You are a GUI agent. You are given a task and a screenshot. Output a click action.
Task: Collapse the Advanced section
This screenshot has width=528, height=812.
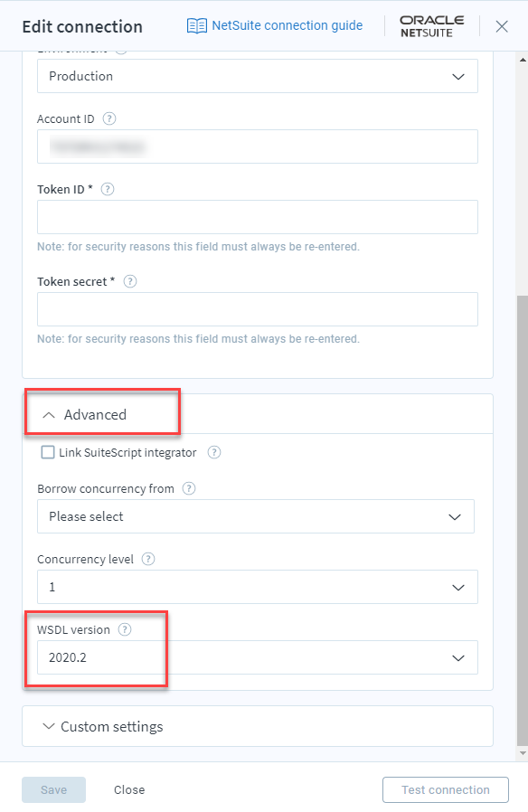pyautogui.click(x=85, y=414)
